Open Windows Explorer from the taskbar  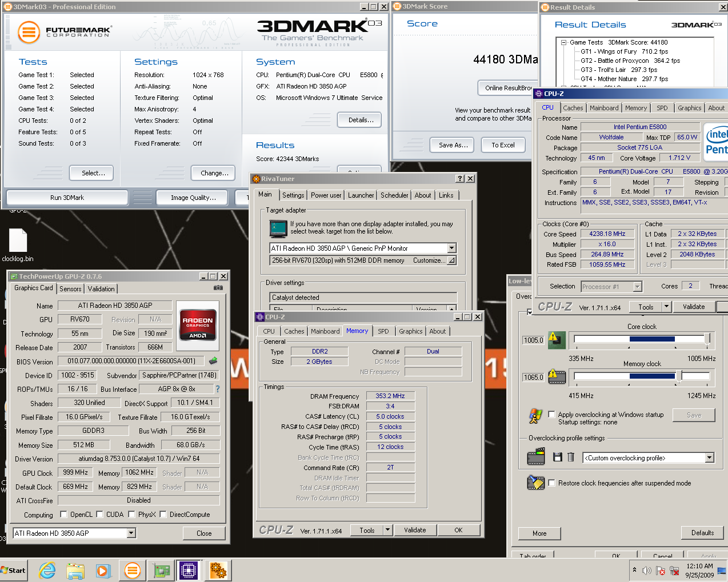[x=75, y=570]
